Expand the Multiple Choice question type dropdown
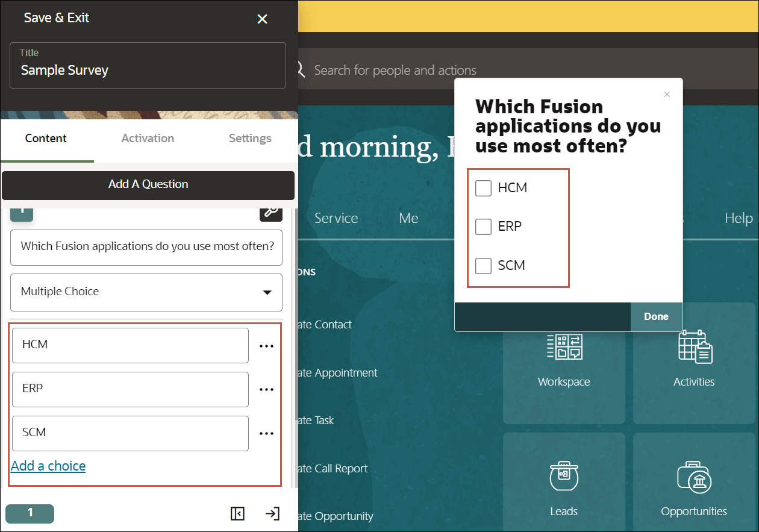 (x=146, y=292)
